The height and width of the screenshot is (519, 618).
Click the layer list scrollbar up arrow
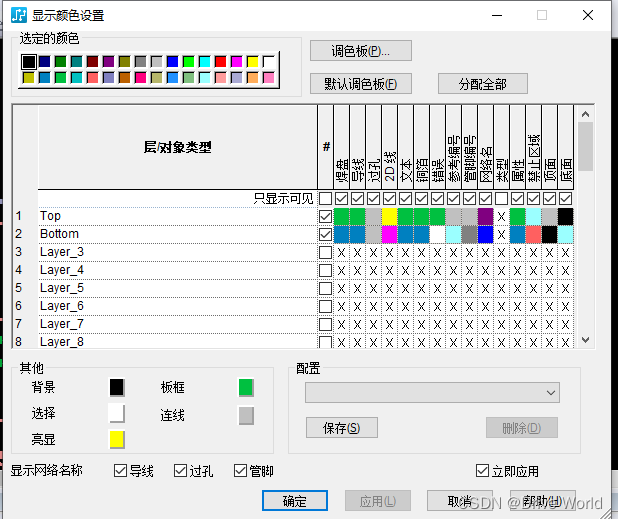(x=586, y=114)
